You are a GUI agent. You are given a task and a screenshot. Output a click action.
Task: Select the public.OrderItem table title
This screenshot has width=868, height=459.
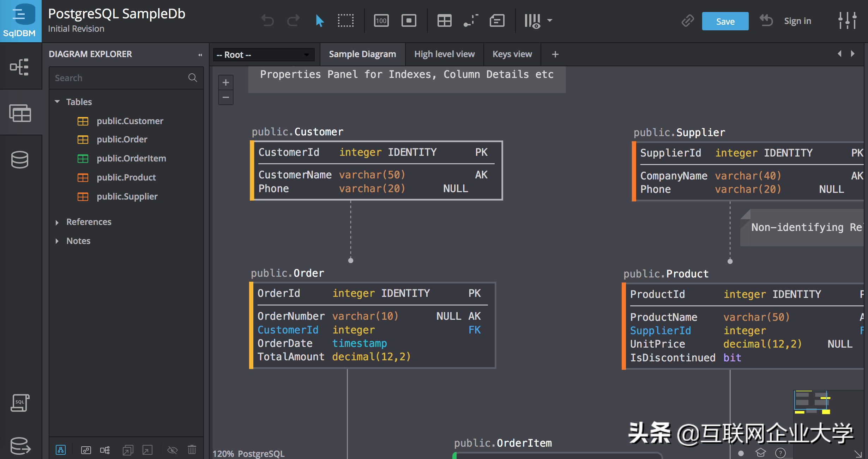pos(503,443)
